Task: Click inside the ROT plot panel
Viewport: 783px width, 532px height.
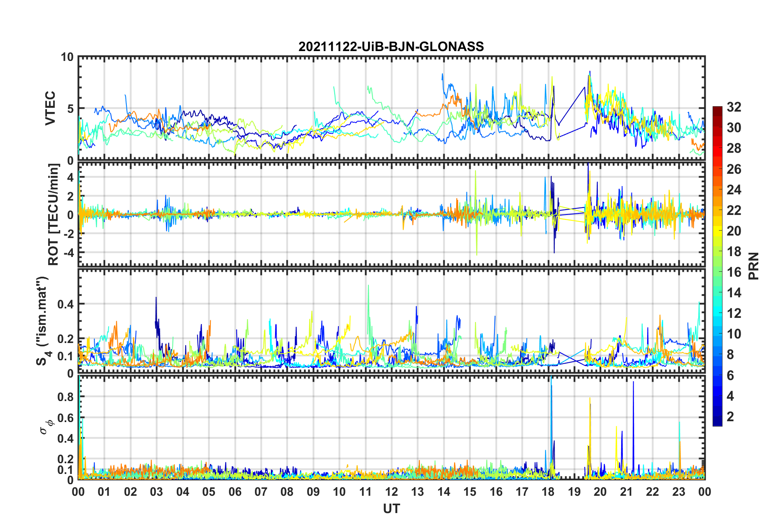Action: pyautogui.click(x=391, y=214)
